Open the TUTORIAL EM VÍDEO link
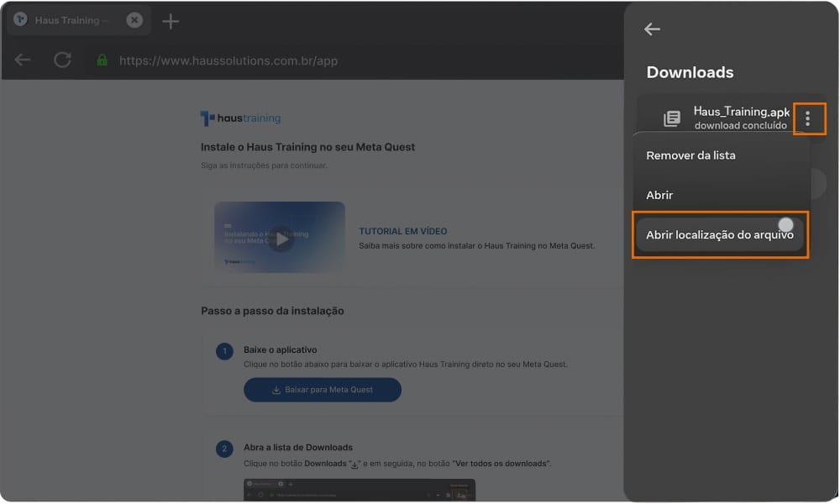This screenshot has height=504, width=840. pyautogui.click(x=403, y=231)
